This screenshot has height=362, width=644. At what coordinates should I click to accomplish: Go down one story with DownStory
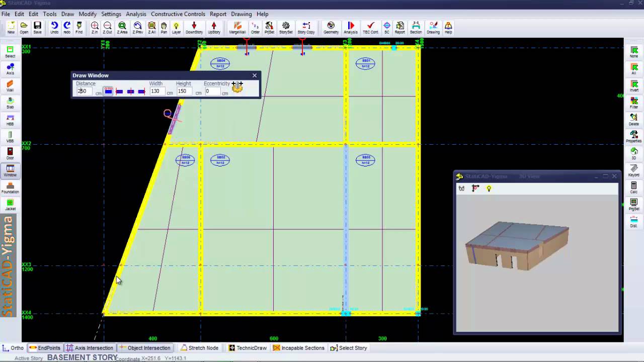pyautogui.click(x=194, y=28)
